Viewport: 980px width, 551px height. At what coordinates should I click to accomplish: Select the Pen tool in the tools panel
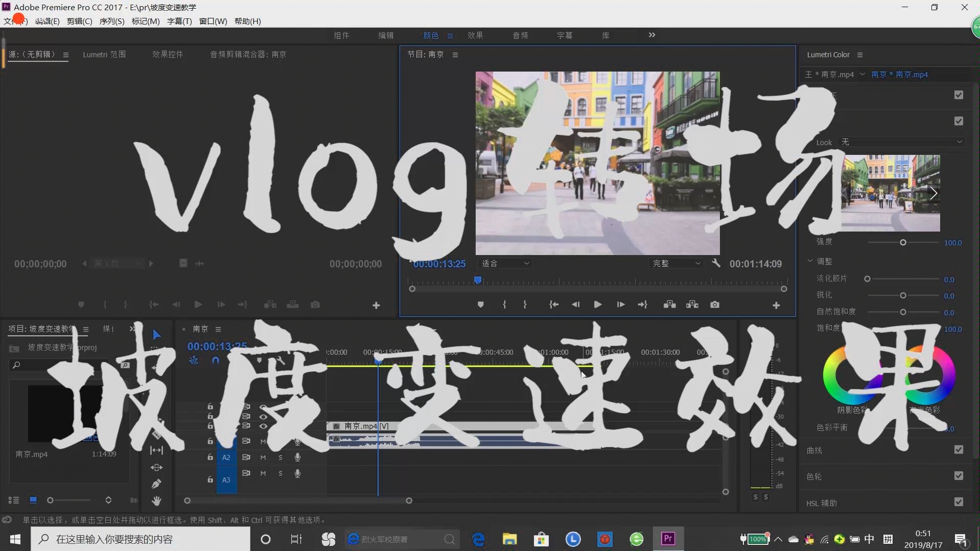(x=156, y=483)
